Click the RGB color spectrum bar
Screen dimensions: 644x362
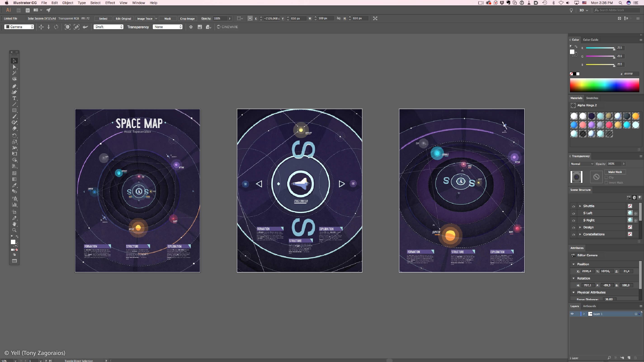point(604,85)
